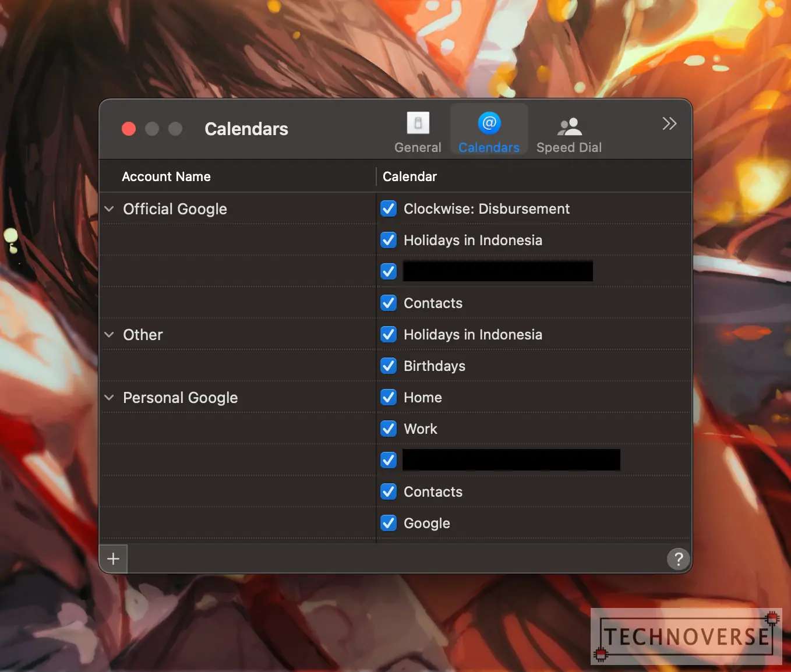The width and height of the screenshot is (791, 672).
Task: Collapse the Official Google account
Action: [110, 208]
